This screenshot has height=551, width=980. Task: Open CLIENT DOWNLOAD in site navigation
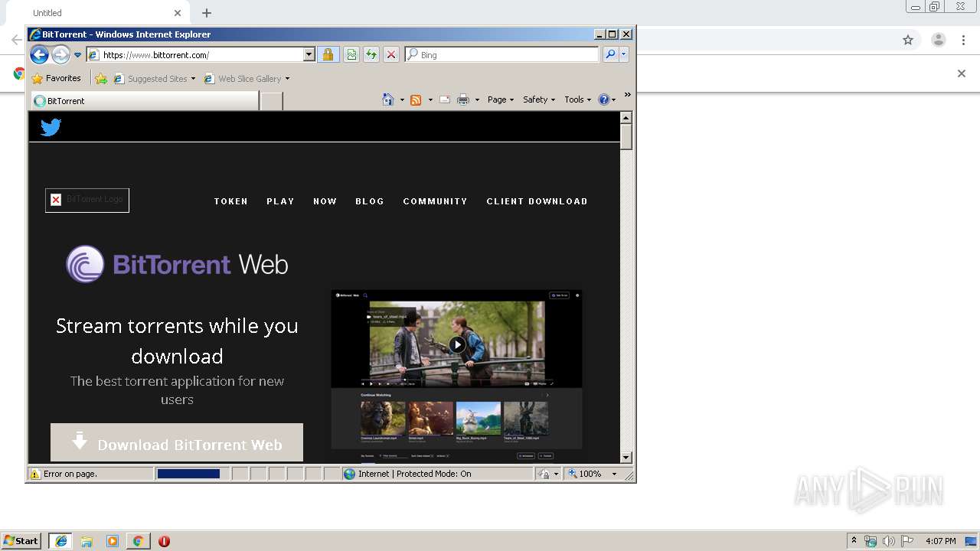pos(537,201)
